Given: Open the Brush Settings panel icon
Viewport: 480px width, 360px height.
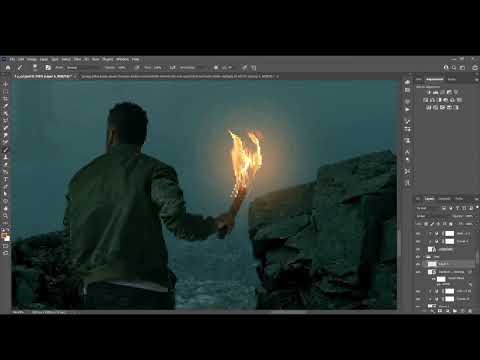Looking at the screenshot, I should point(48,67).
